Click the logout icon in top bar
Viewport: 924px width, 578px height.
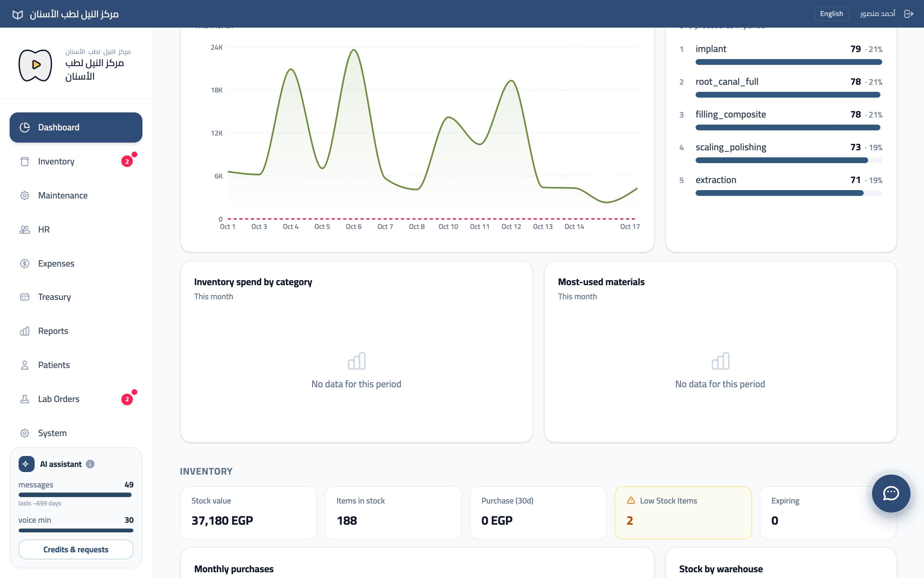click(909, 14)
